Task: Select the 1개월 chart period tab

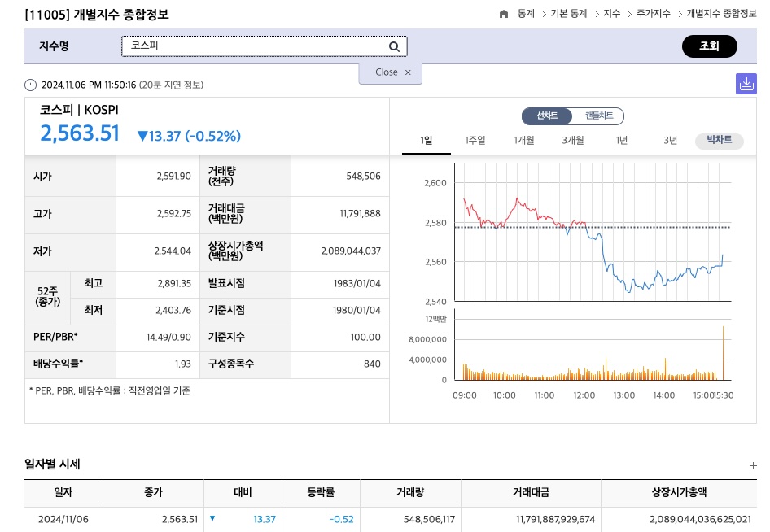Action: pos(524,141)
